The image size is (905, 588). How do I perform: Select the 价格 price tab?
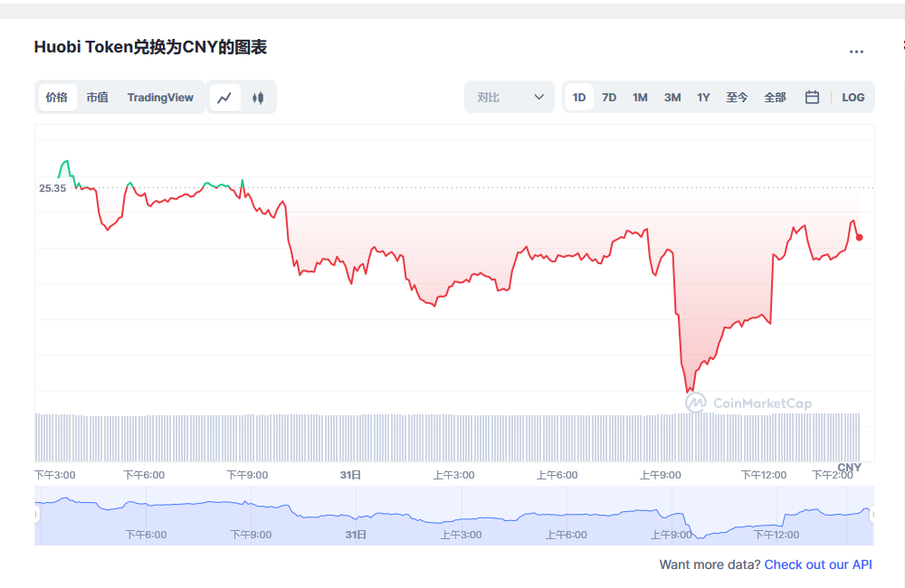pyautogui.click(x=57, y=97)
